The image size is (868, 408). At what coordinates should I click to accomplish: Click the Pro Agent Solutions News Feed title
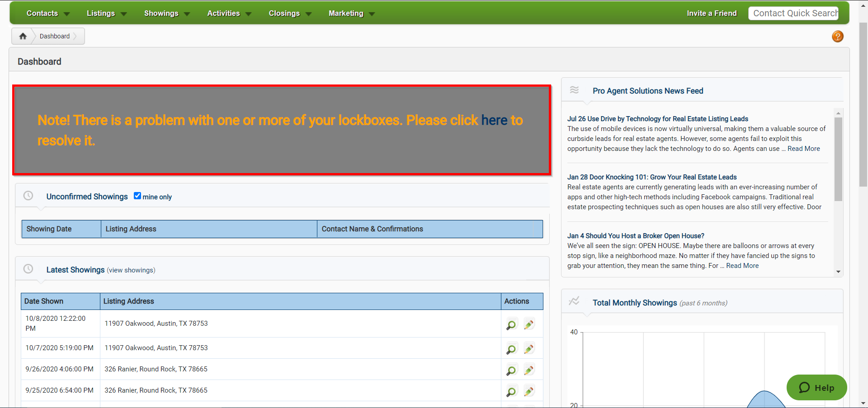[x=648, y=91]
